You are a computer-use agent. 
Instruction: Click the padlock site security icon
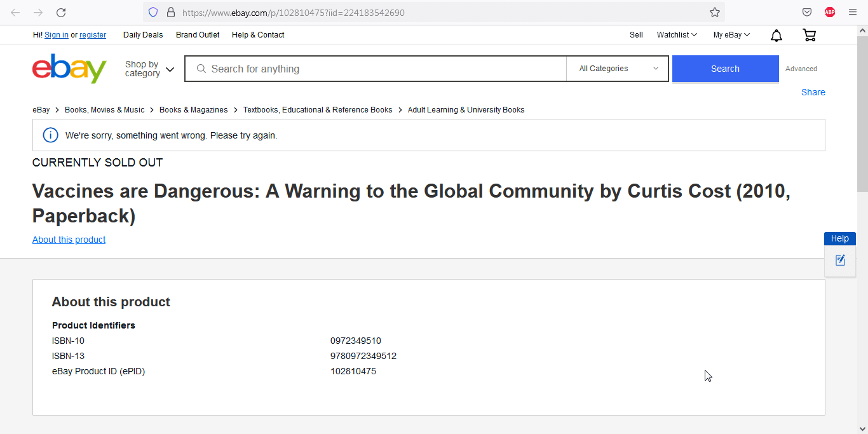tap(170, 13)
